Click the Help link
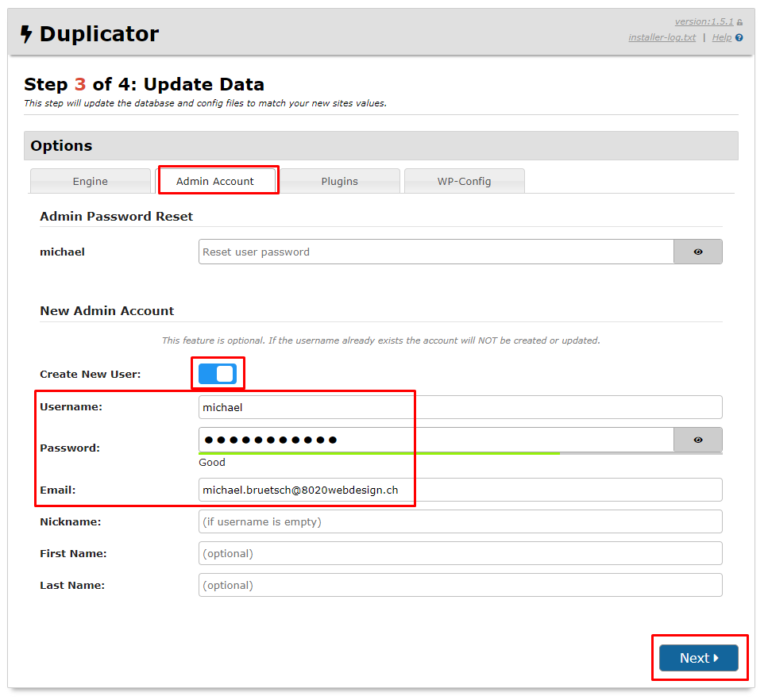The image size is (768, 700). point(721,37)
